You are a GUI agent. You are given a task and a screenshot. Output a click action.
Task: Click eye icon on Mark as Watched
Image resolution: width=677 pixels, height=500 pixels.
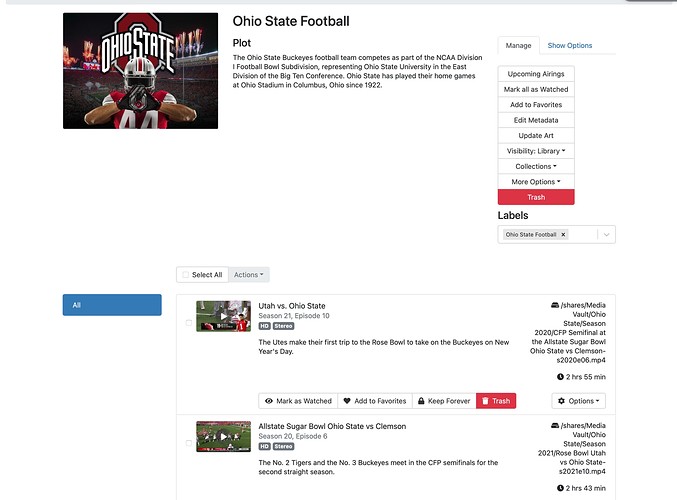tap(269, 401)
